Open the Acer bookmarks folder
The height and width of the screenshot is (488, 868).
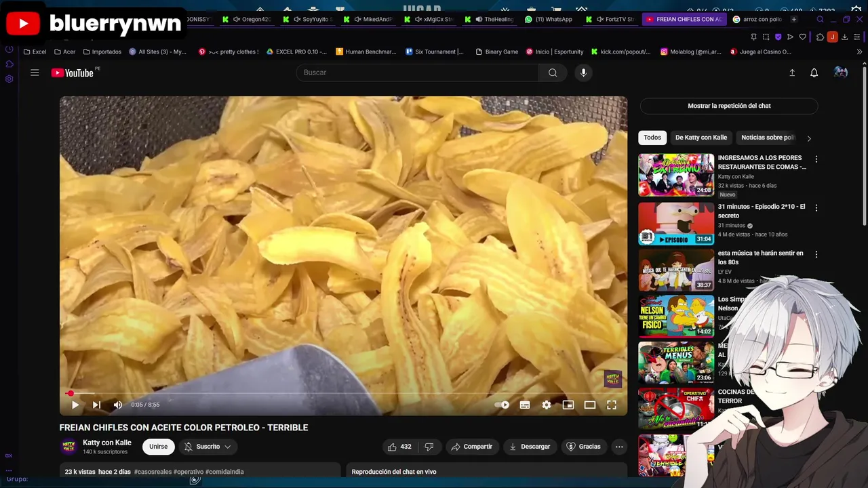pos(64,52)
